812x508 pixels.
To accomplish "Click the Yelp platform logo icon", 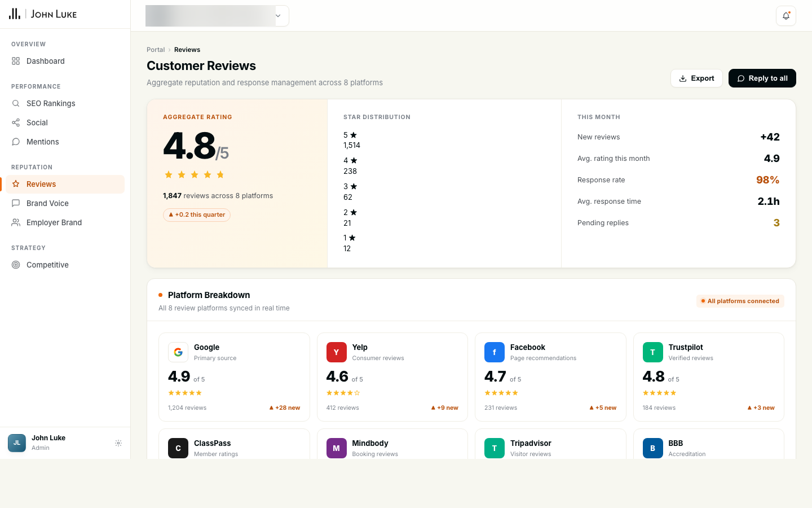I will coord(336,352).
